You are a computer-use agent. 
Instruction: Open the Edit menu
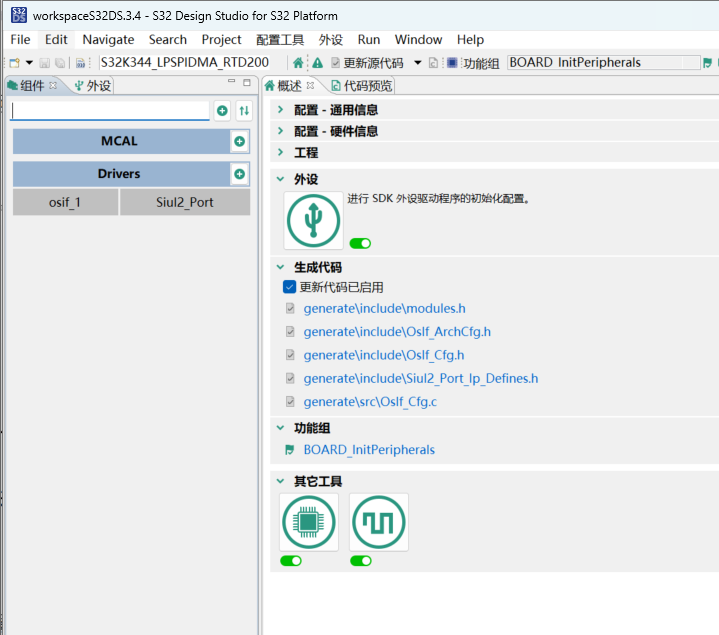click(56, 40)
